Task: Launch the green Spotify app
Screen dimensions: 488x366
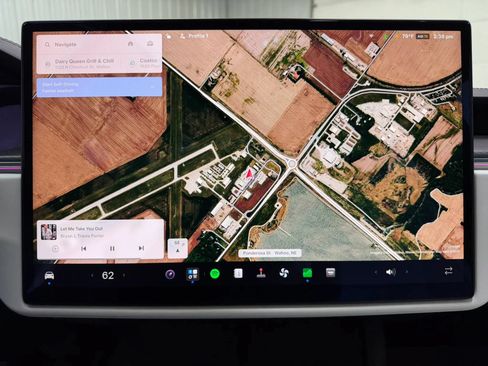Action: (x=215, y=274)
